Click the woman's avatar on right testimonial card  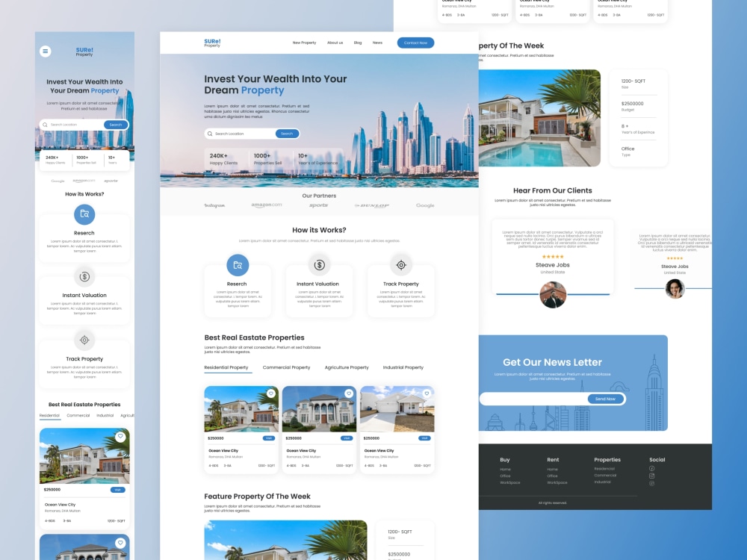click(675, 288)
